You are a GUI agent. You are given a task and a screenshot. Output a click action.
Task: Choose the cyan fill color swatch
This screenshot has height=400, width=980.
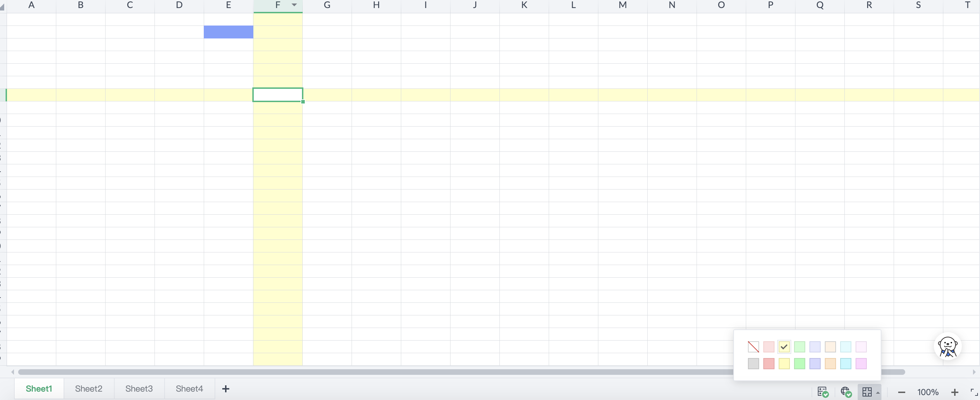pyautogui.click(x=845, y=364)
